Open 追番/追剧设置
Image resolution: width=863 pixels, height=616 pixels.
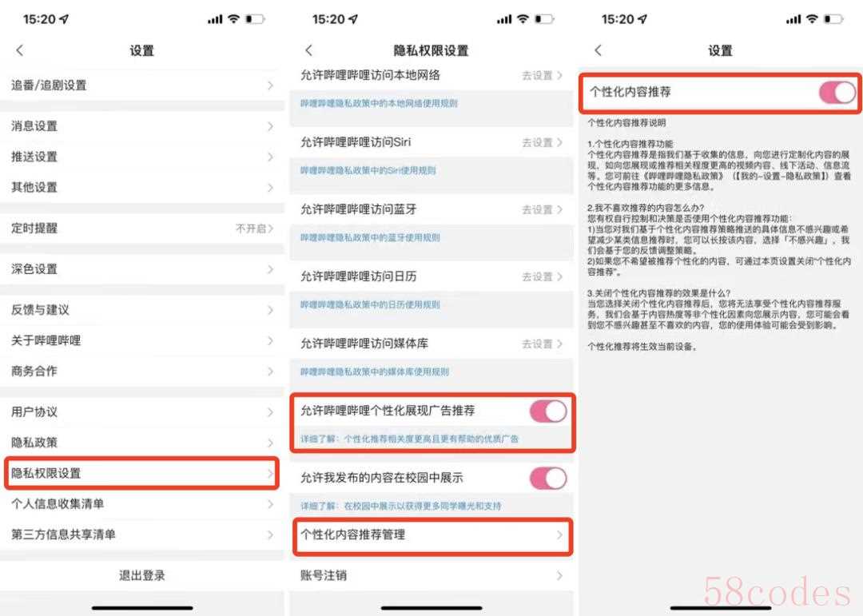click(142, 85)
